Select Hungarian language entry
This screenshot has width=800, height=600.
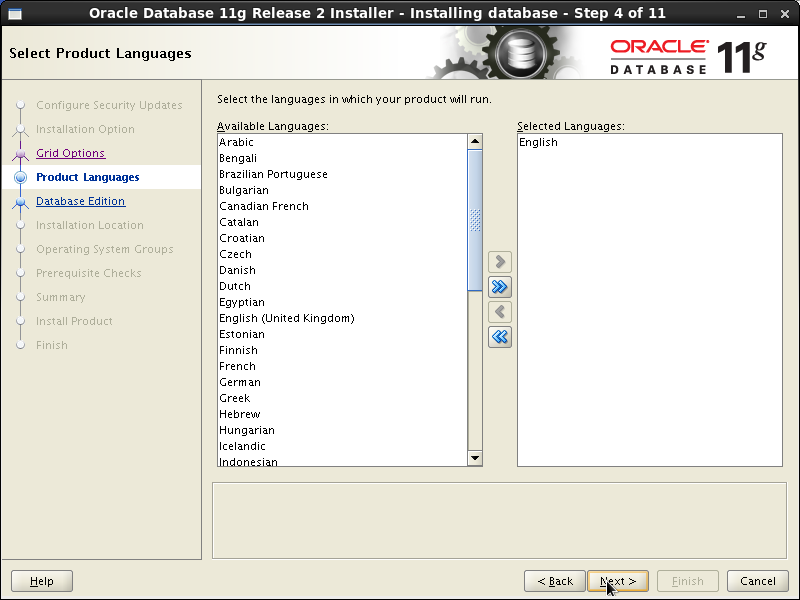click(342, 430)
